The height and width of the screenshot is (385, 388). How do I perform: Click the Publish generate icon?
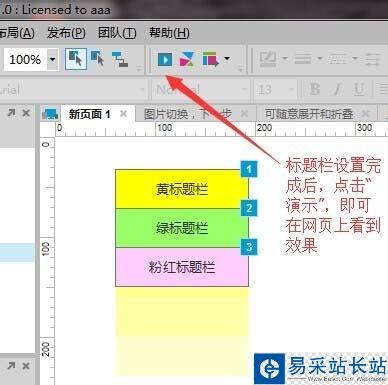coord(210,59)
